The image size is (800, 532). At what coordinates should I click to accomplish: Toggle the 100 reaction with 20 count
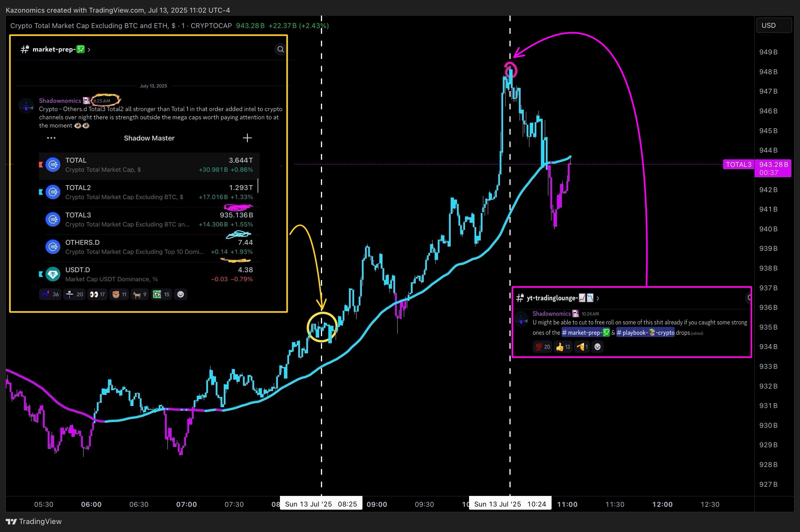(543, 347)
